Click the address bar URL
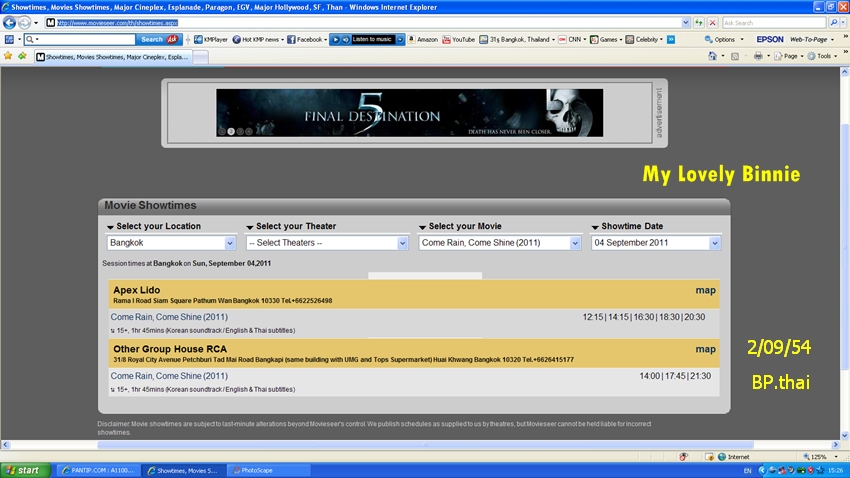Screen dimensions: 850x478 [118, 23]
